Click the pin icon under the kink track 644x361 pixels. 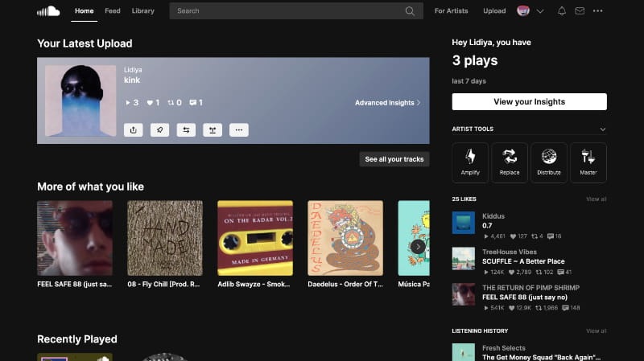[159, 129]
